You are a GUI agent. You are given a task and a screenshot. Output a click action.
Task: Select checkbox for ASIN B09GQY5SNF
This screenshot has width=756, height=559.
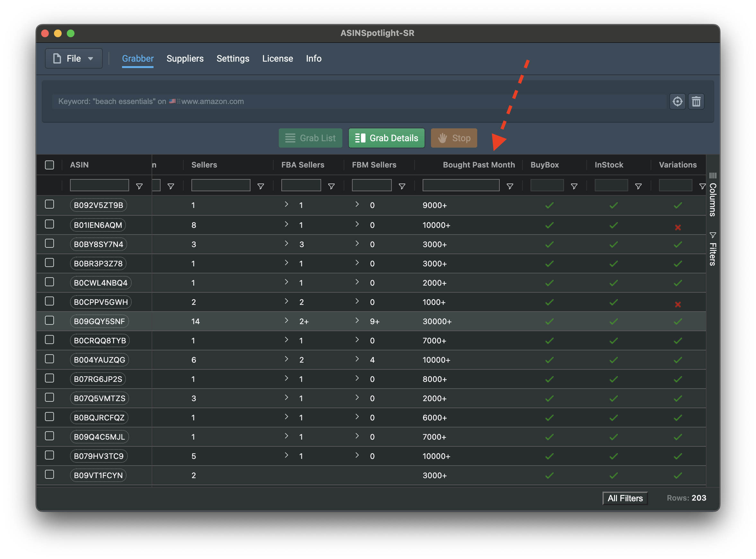click(x=49, y=321)
